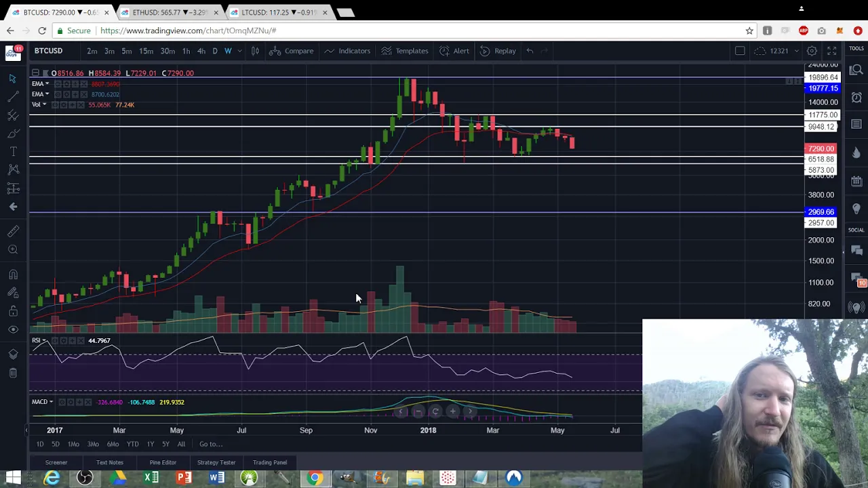Collapse the right sidebar panel
Image resolution: width=868 pixels, height=488 pixels.
pos(844,252)
